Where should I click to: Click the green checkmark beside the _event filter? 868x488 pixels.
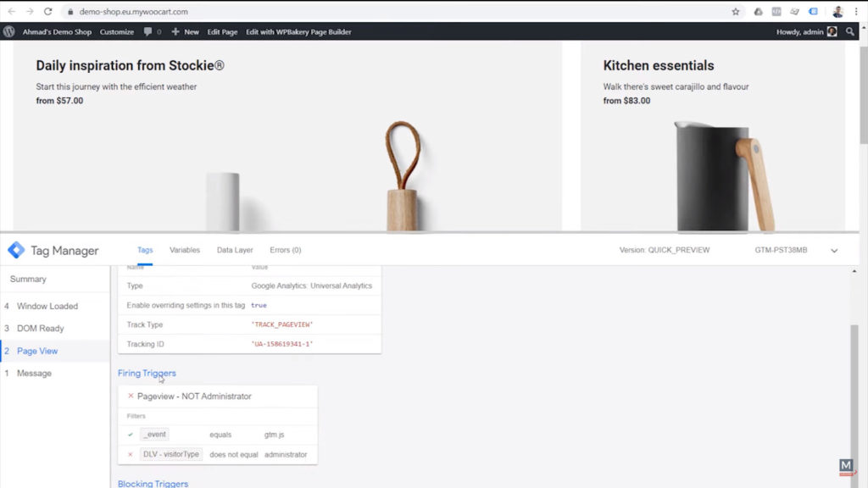129,434
